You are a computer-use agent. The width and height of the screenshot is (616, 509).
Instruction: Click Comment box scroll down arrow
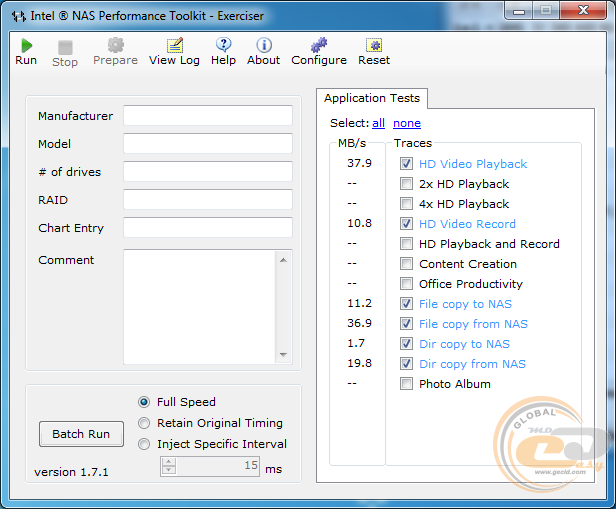click(x=283, y=355)
